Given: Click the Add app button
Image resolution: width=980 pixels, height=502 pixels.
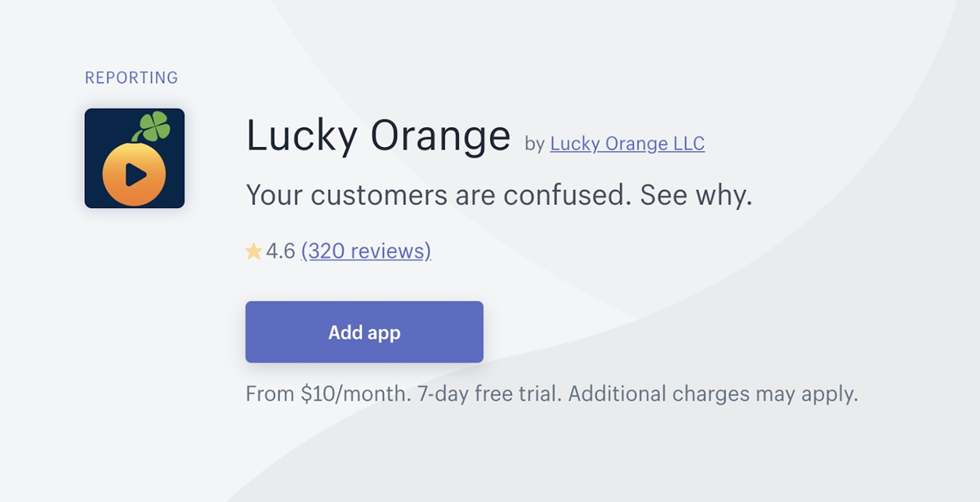Looking at the screenshot, I should [364, 332].
